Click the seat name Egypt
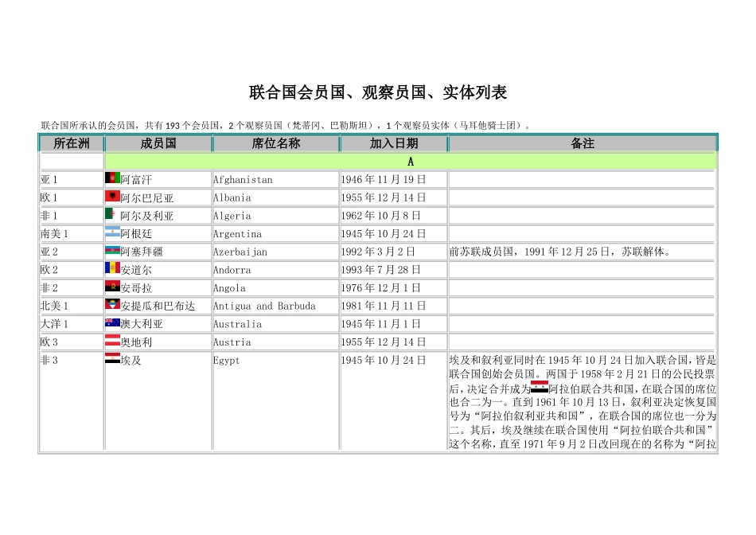The width and height of the screenshot is (756, 535). click(226, 361)
